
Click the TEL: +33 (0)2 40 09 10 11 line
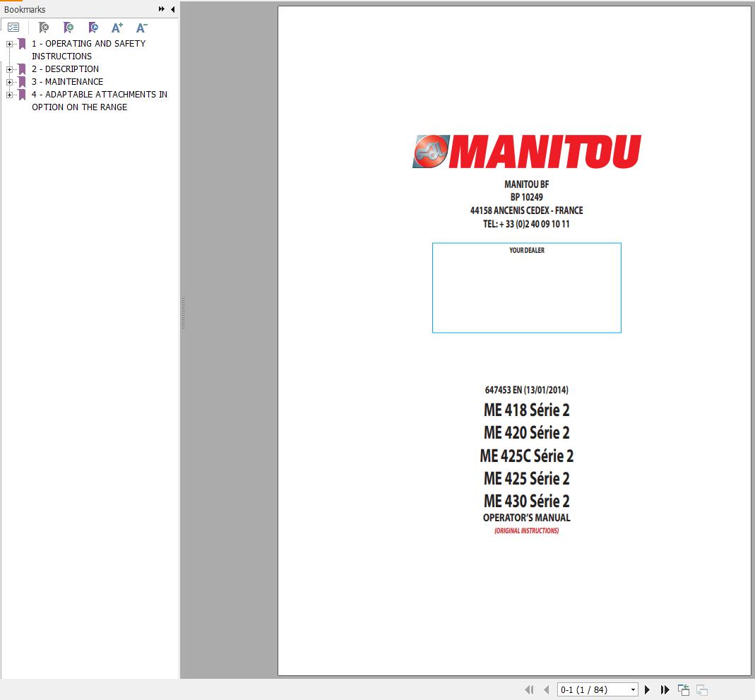click(x=527, y=224)
